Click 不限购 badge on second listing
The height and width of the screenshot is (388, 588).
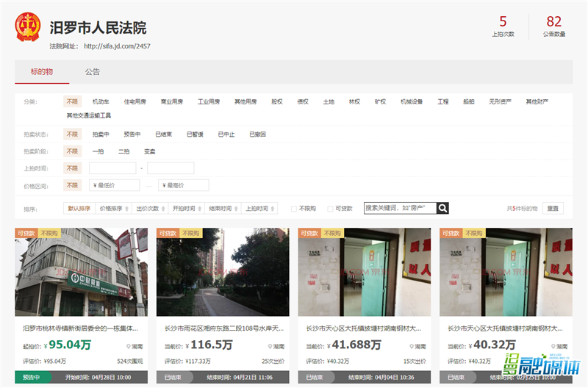190,233
